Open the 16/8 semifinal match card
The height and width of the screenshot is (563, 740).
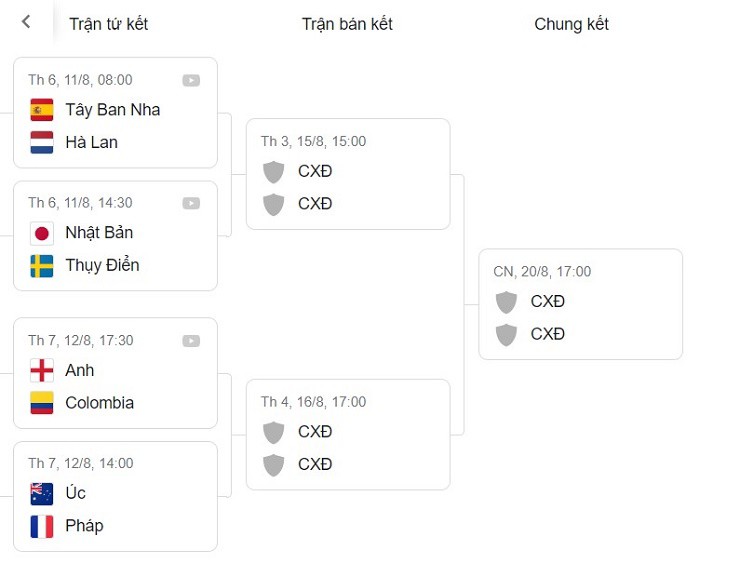click(x=348, y=435)
